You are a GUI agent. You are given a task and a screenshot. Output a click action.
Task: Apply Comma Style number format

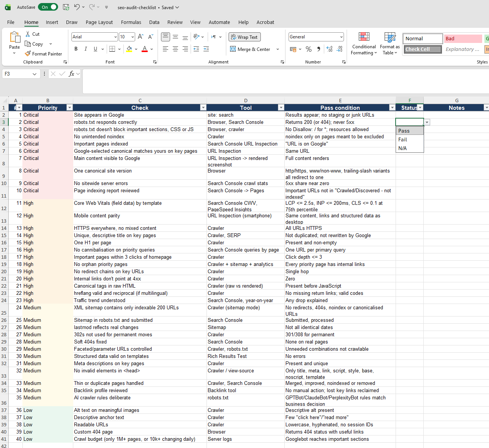pos(319,49)
